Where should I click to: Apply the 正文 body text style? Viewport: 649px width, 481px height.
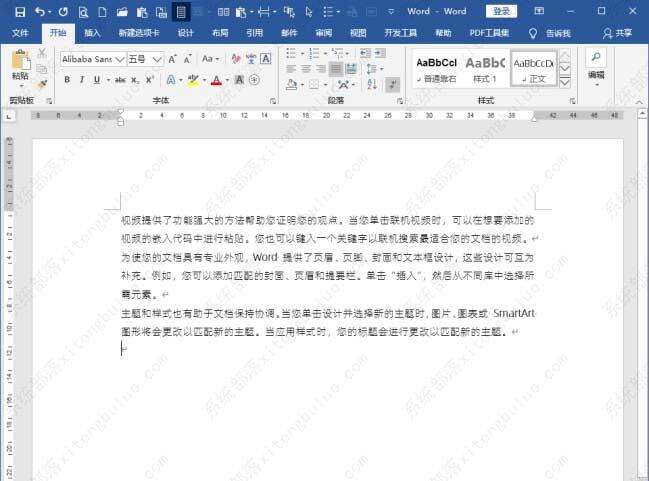(534, 69)
